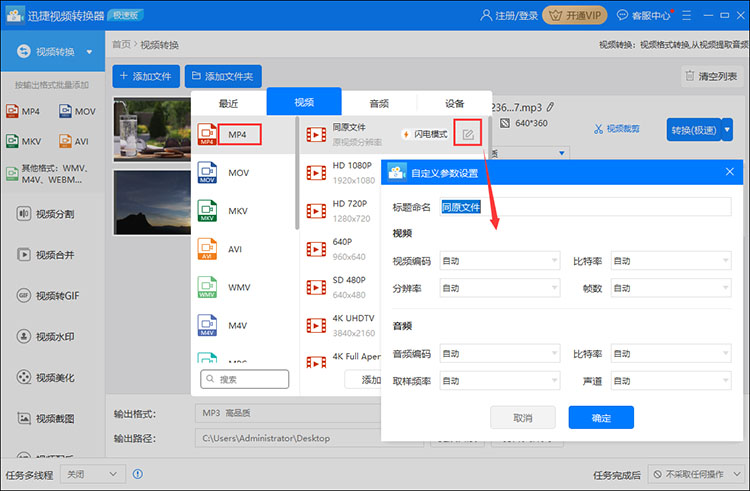Screen dimensions: 750x491
Task: Open 取样频率 sample rate dropdown
Action: pos(500,381)
